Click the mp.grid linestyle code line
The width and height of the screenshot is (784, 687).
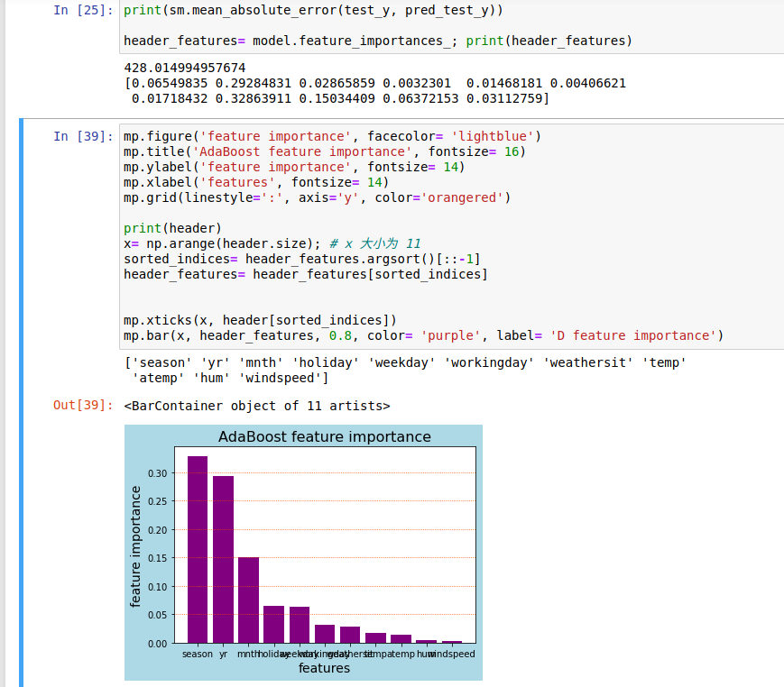pos(317,197)
